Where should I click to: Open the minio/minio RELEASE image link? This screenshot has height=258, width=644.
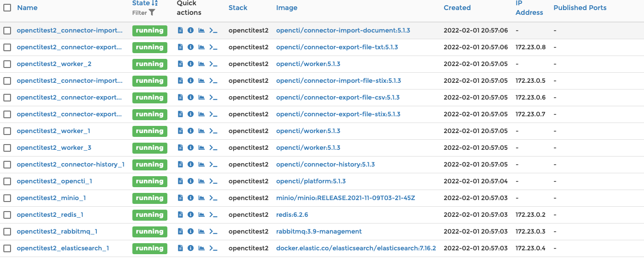[346, 198]
